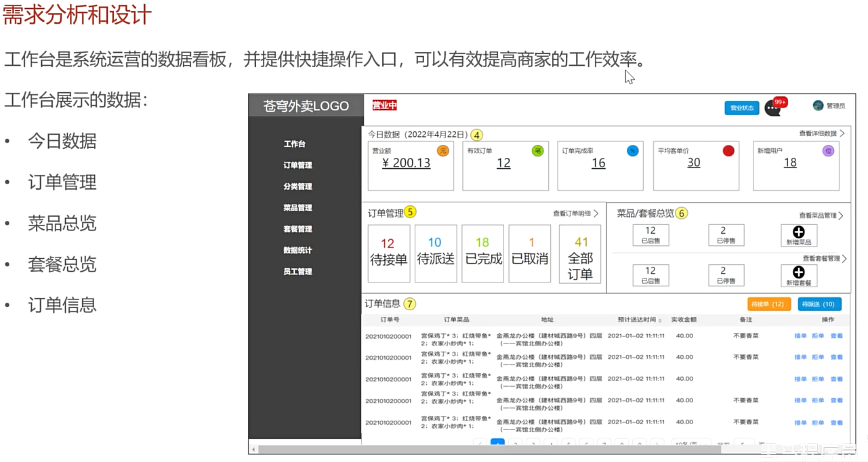Click the red 营业中 status badge
Screen dimensions: 868x462
tap(384, 105)
